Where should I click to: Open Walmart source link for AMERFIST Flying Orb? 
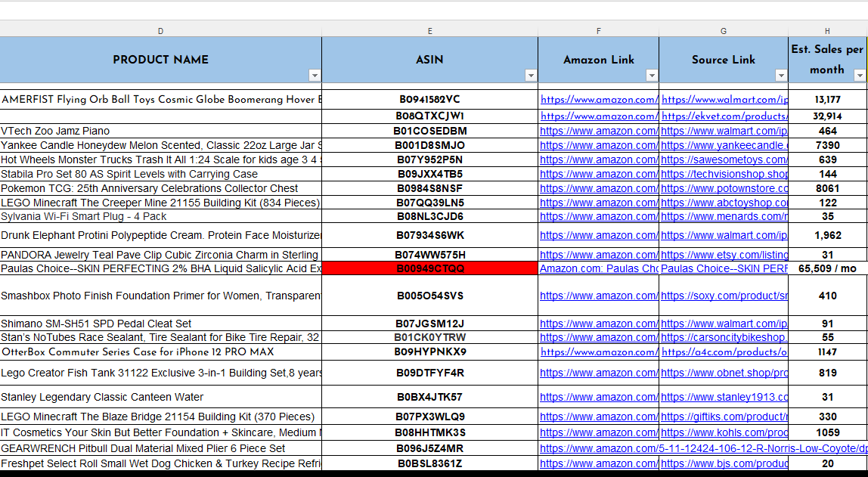click(724, 100)
